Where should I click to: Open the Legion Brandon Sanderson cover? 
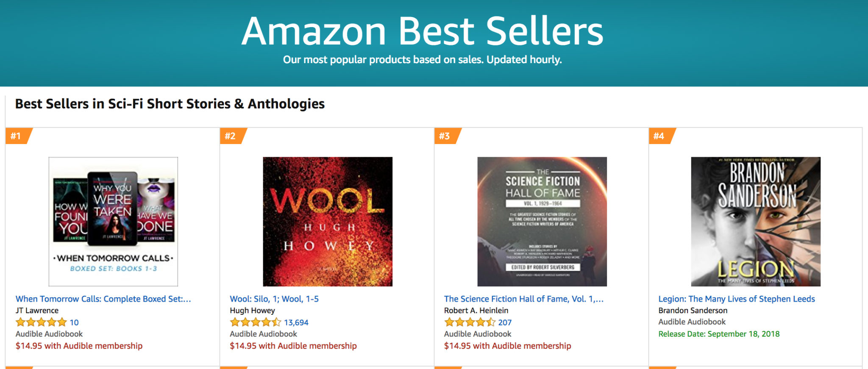756,222
